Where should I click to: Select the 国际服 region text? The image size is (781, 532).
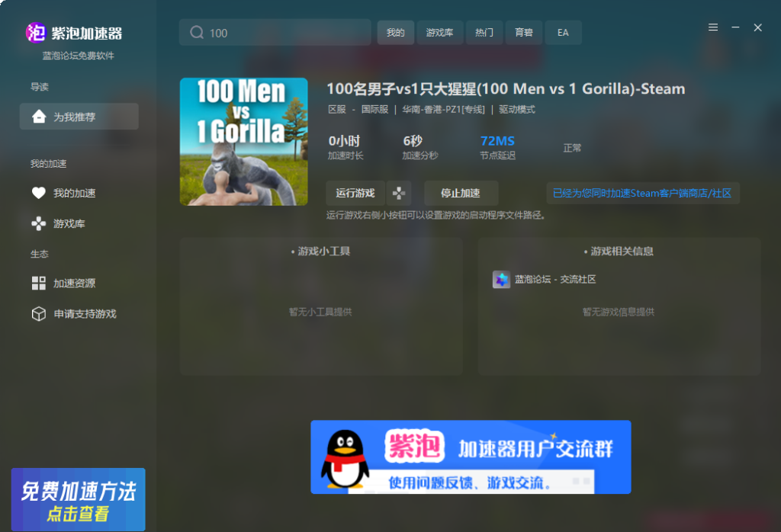[374, 110]
